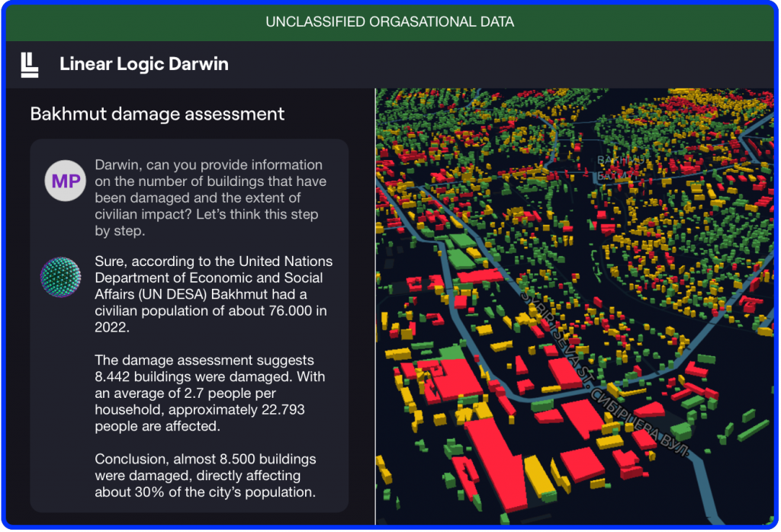The height and width of the screenshot is (532, 781).
Task: Click the purple MP user avatar
Action: (x=65, y=181)
